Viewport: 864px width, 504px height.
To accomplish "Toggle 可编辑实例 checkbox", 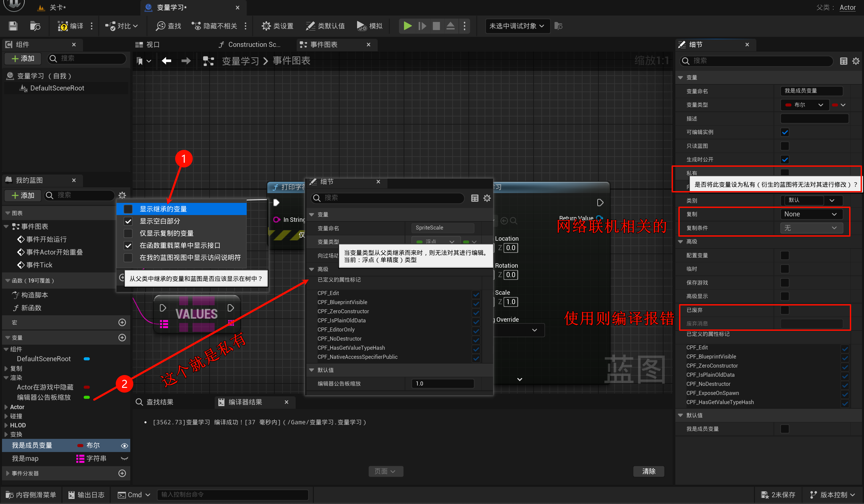I will click(784, 132).
